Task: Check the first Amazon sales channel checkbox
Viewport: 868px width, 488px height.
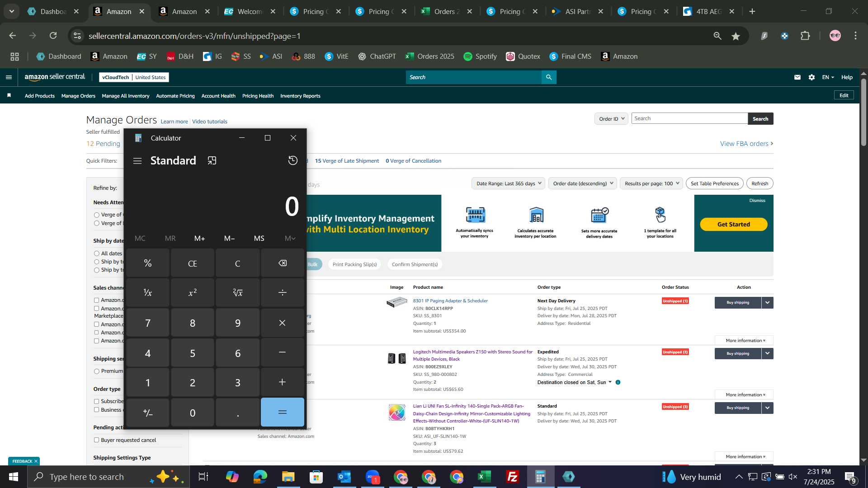Action: (x=96, y=300)
